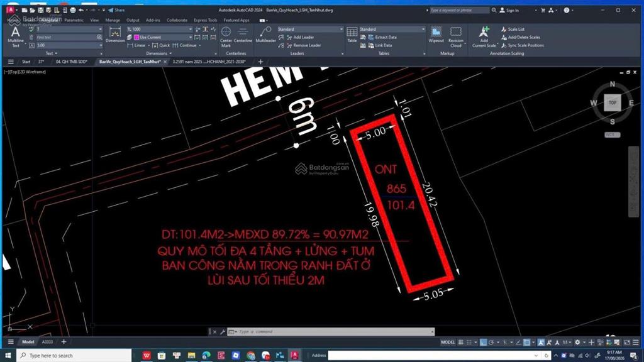644x362 pixels.
Task: Click the Clean Screen icon in status bar
Action: 627,342
